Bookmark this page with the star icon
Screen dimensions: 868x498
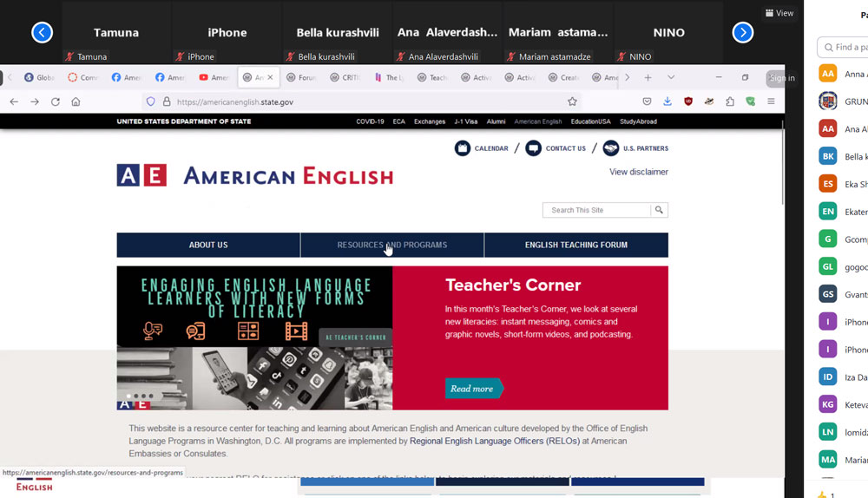[x=572, y=102]
